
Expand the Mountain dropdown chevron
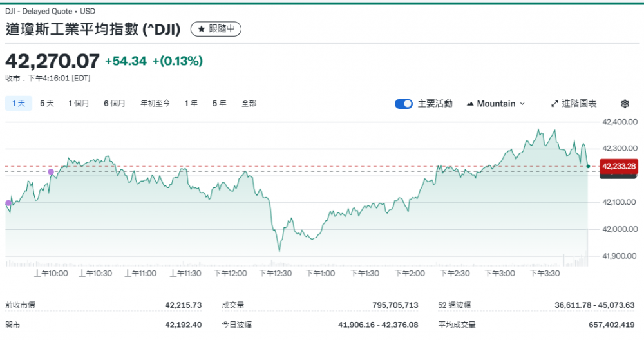coord(522,104)
